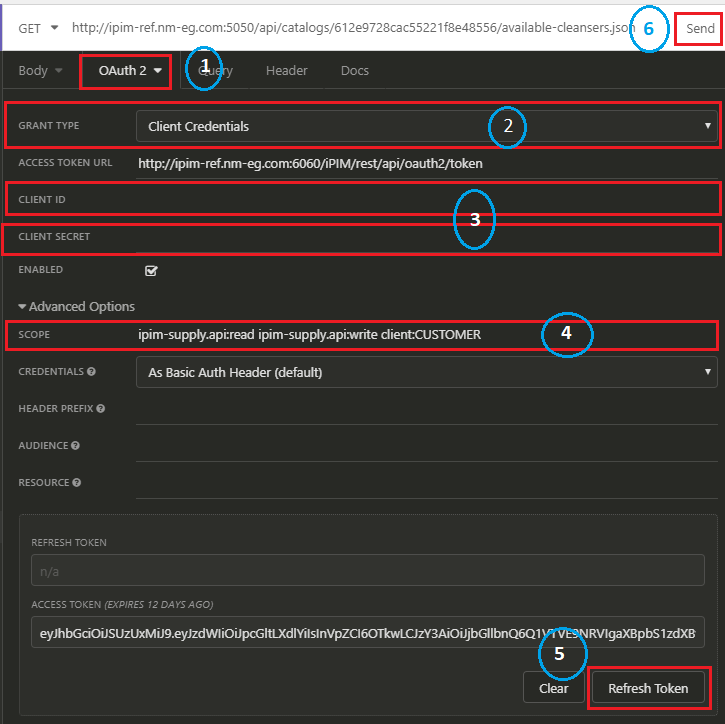
Task: Open the Header tab
Action: 286,71
